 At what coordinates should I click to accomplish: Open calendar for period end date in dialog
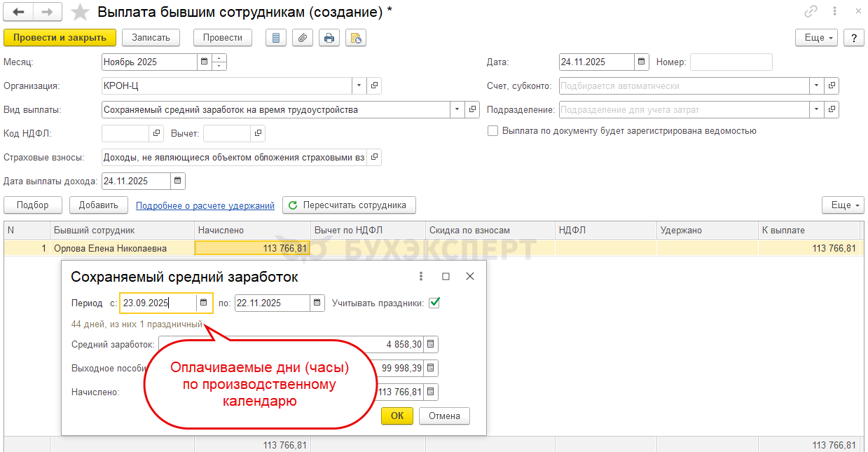point(317,303)
